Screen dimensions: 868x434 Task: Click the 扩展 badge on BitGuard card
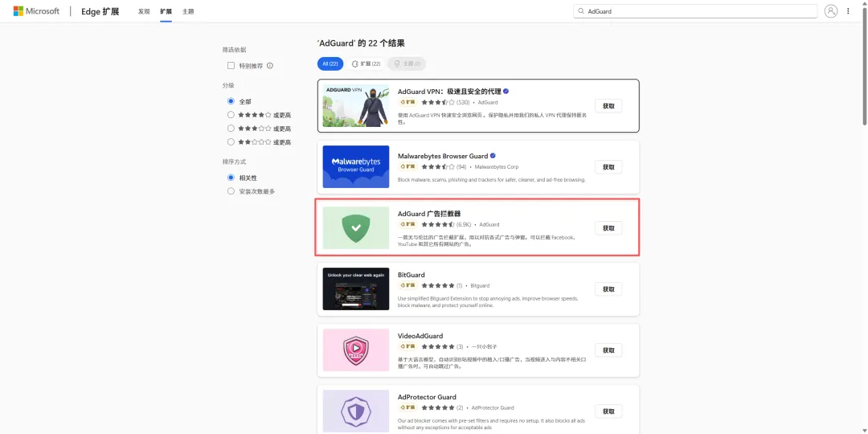(407, 285)
